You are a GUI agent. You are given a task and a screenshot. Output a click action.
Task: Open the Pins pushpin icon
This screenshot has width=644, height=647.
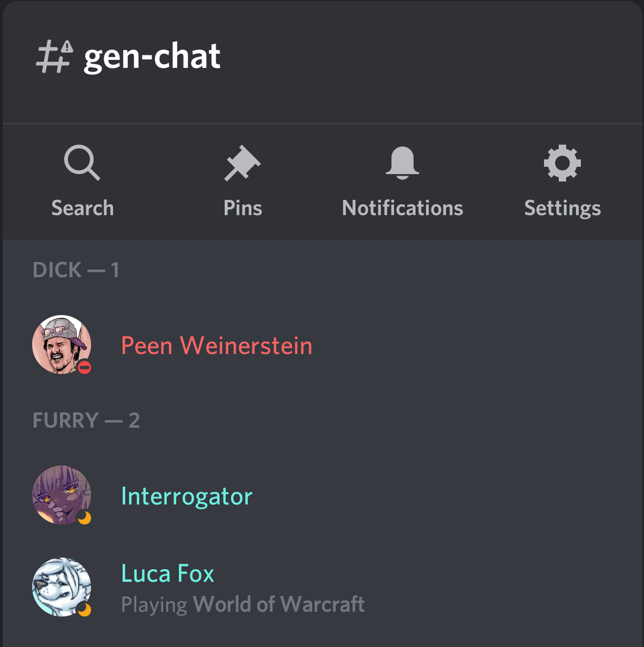pyautogui.click(x=243, y=163)
